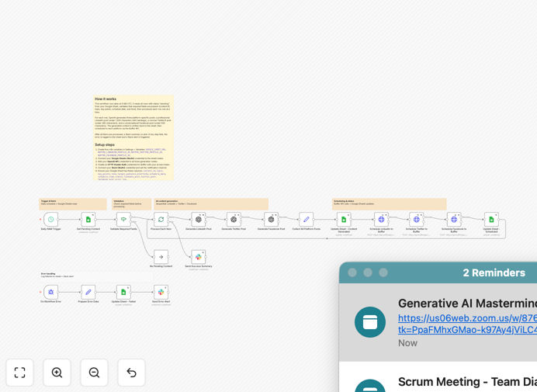
Task: Click the 'Setup steps' heading in sticky note
Action: click(x=105, y=144)
